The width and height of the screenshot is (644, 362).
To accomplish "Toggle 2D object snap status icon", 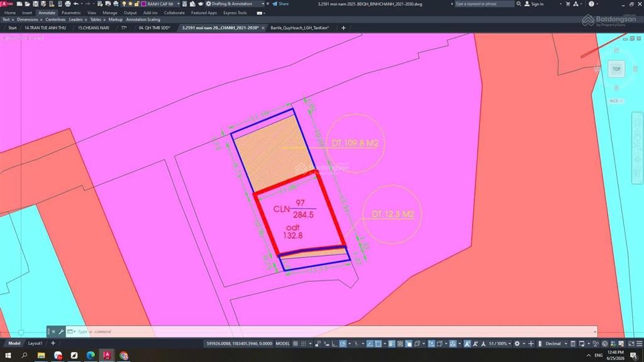I will pyautogui.click(x=378, y=344).
